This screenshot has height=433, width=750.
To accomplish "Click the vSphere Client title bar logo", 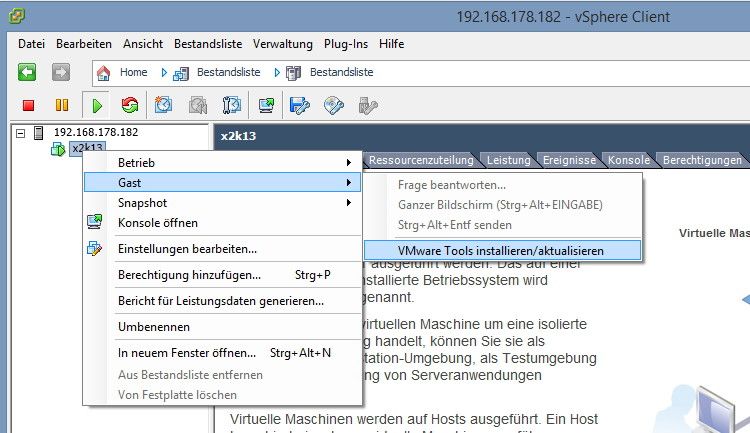I will tap(17, 16).
